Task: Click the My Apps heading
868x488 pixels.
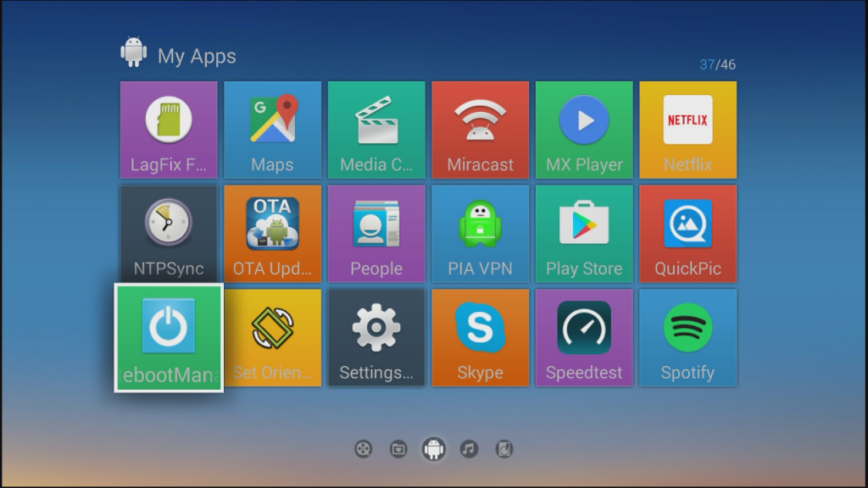Action: (x=197, y=56)
